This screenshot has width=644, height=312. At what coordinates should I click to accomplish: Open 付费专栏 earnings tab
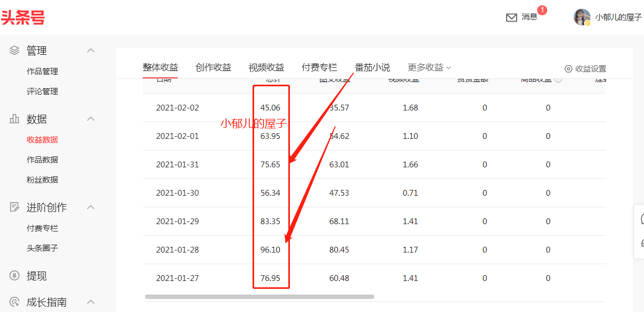click(318, 67)
